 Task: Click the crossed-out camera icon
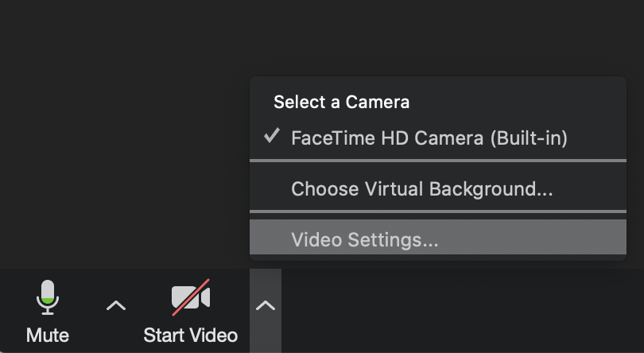point(191,297)
